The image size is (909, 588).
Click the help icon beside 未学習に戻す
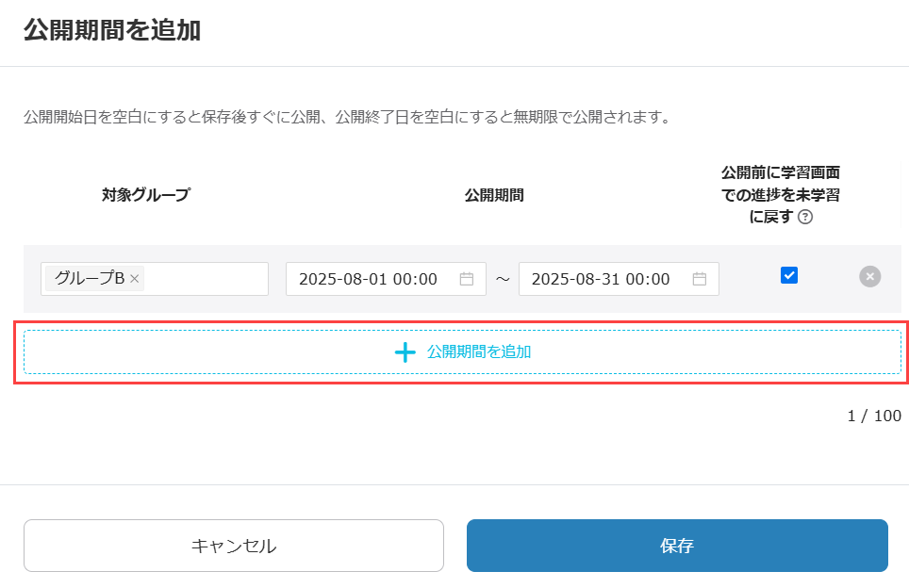click(x=805, y=217)
